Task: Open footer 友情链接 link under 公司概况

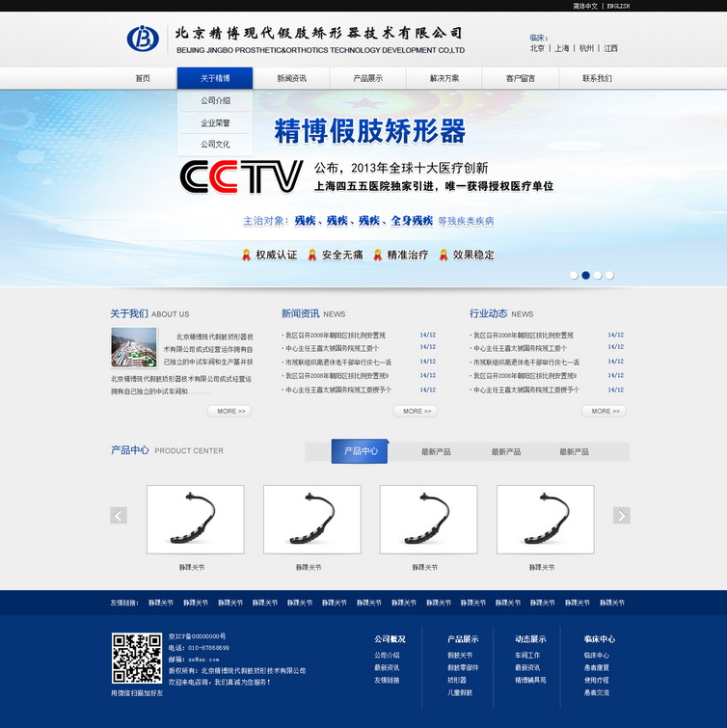Action: point(387,680)
